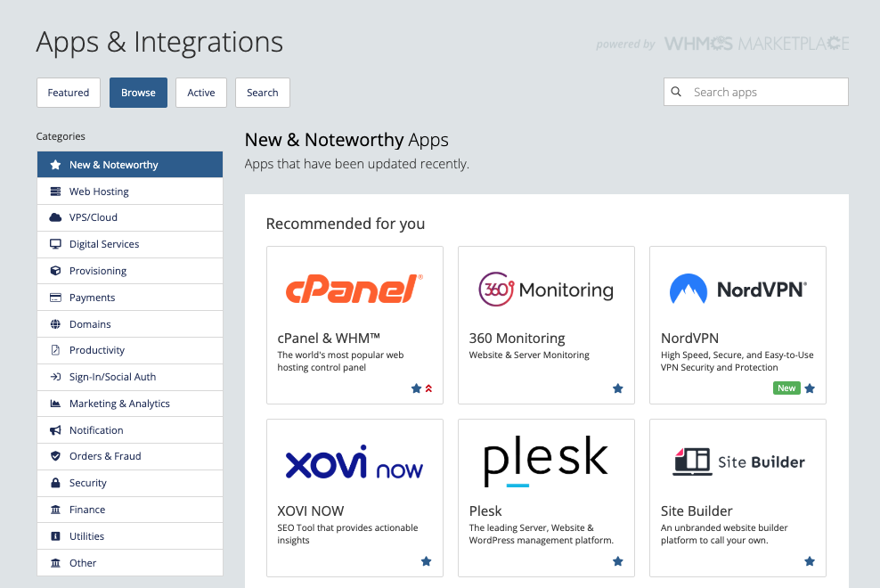Choose the Orders & Fraud category
Screen dimensions: 880x588
[130, 456]
